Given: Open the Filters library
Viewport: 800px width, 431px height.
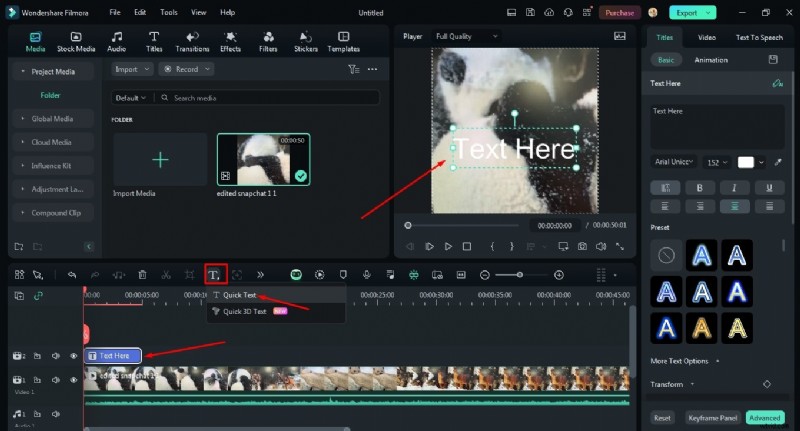Looking at the screenshot, I should coord(268,42).
